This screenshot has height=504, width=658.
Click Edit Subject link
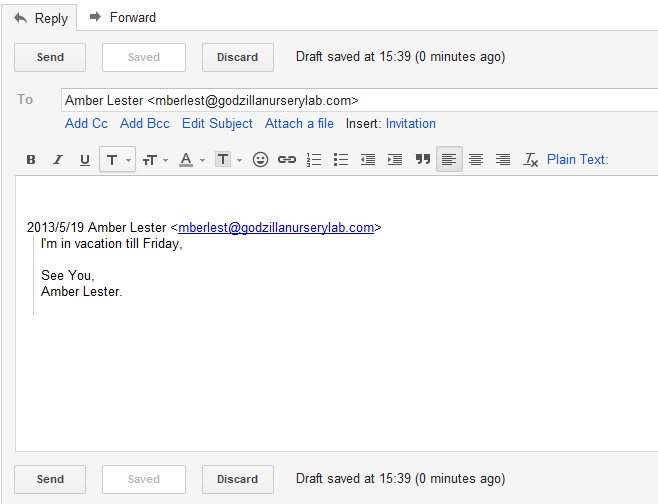[217, 123]
